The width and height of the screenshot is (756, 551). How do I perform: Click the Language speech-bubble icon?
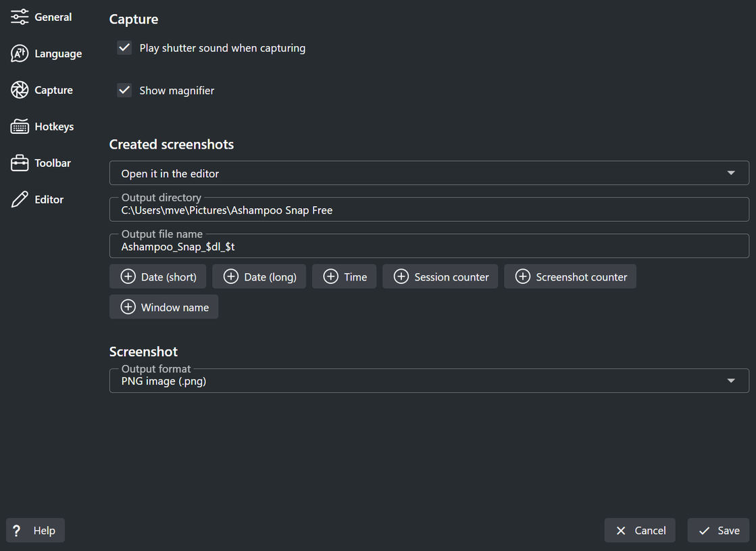(20, 53)
